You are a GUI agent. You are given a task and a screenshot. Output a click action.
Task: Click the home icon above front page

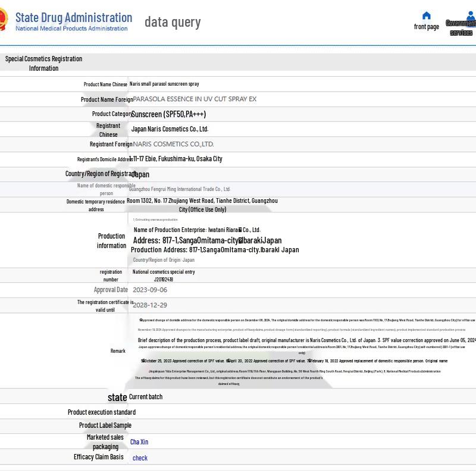point(426,15)
